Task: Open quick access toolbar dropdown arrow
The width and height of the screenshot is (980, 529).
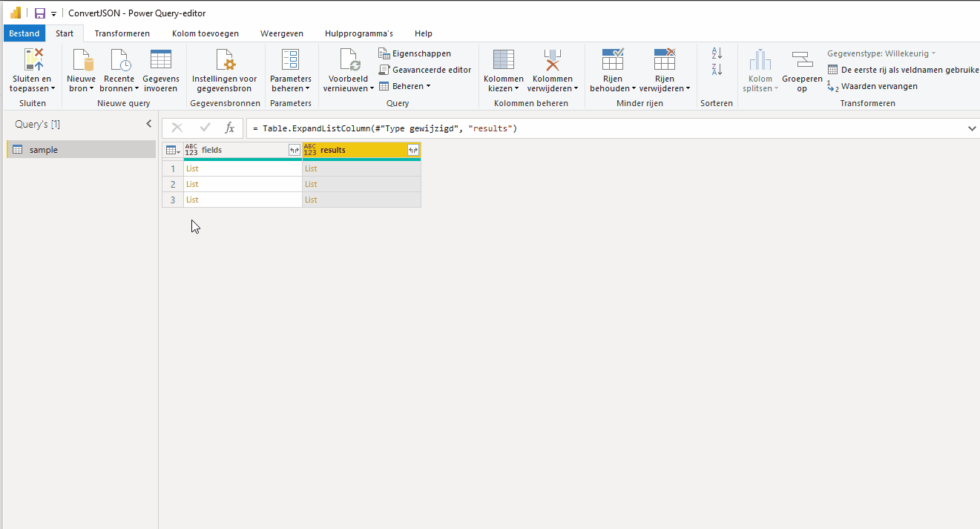Action: [53, 14]
